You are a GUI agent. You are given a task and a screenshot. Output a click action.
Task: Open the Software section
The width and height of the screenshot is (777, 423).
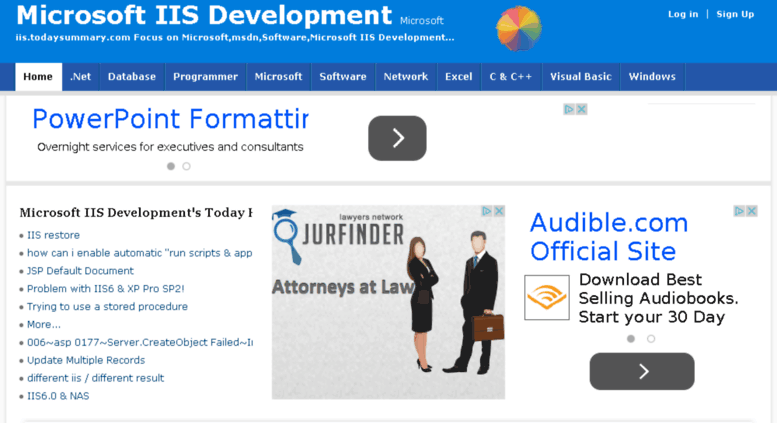[x=343, y=77]
